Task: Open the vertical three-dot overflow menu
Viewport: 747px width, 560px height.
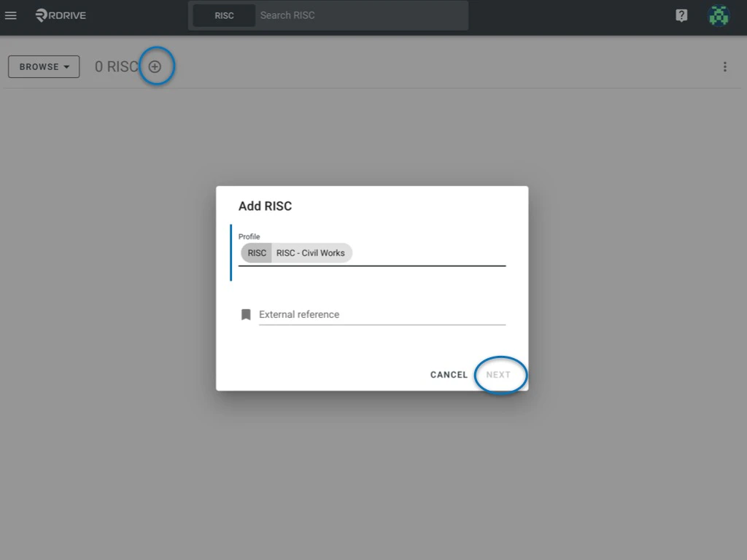Action: pos(725,66)
